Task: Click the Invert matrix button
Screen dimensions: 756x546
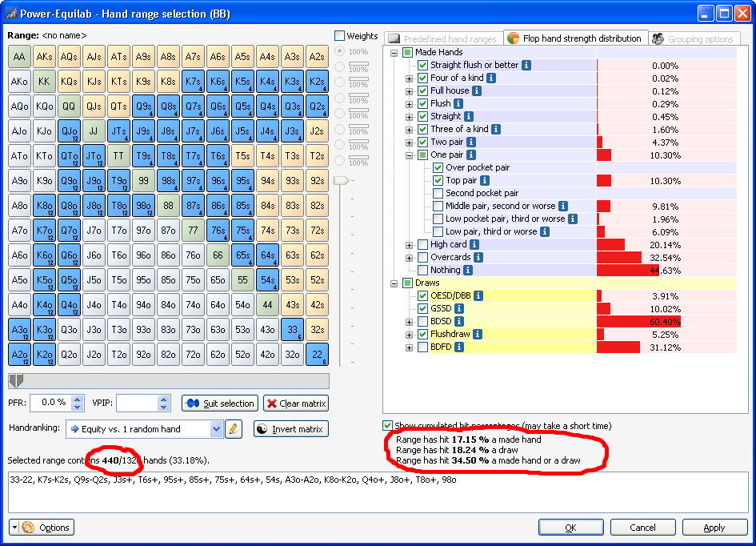Action: coord(291,429)
